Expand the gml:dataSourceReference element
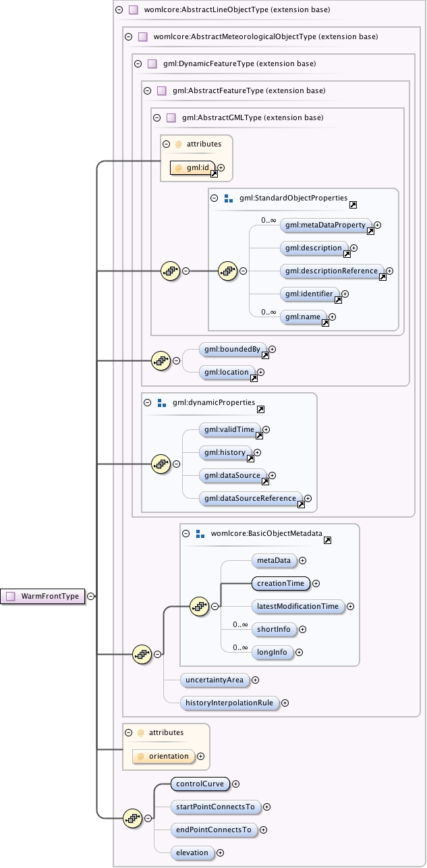Screen dimensions: 427x868 tap(308, 498)
